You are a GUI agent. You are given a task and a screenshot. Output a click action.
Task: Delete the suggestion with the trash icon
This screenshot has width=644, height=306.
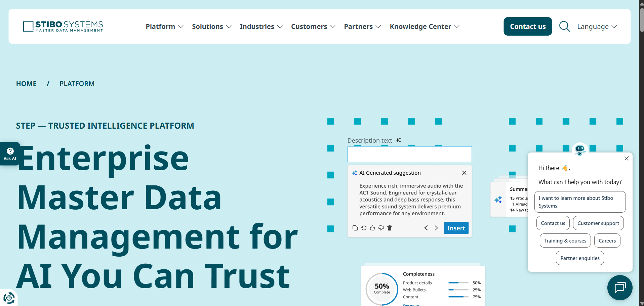tap(390, 228)
